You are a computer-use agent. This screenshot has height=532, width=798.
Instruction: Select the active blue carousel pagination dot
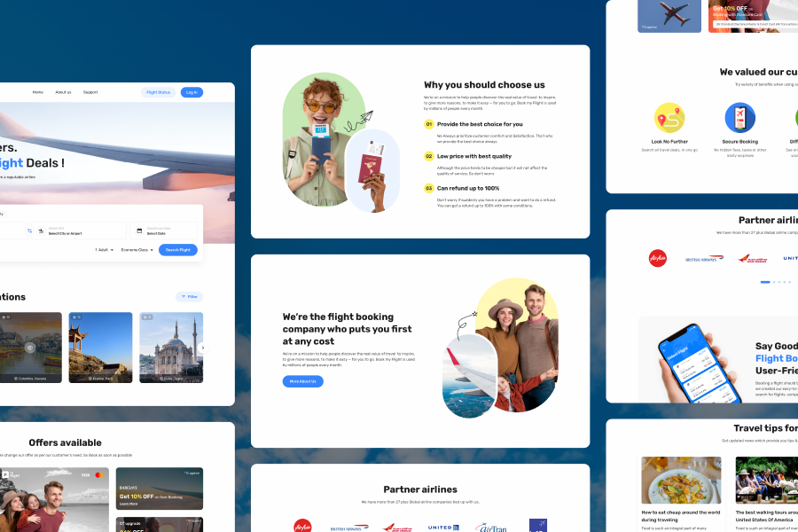pyautogui.click(x=765, y=282)
